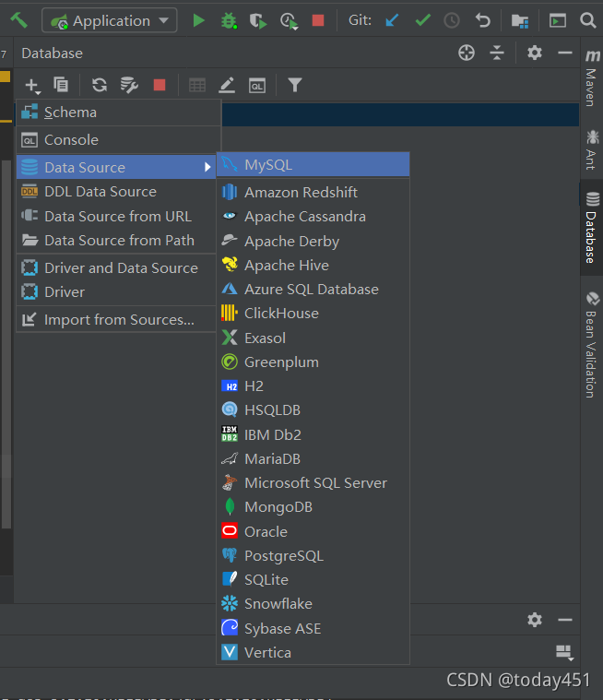
Task: Refresh the database with refresh icon
Action: pyautogui.click(x=99, y=84)
